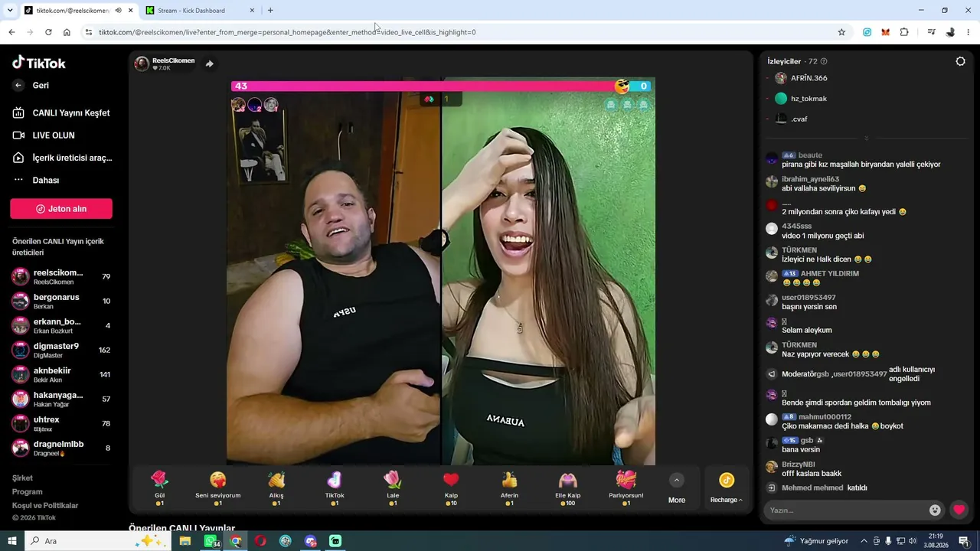This screenshot has height=551, width=980.
Task: Send the Kalp heart gift
Action: (451, 487)
